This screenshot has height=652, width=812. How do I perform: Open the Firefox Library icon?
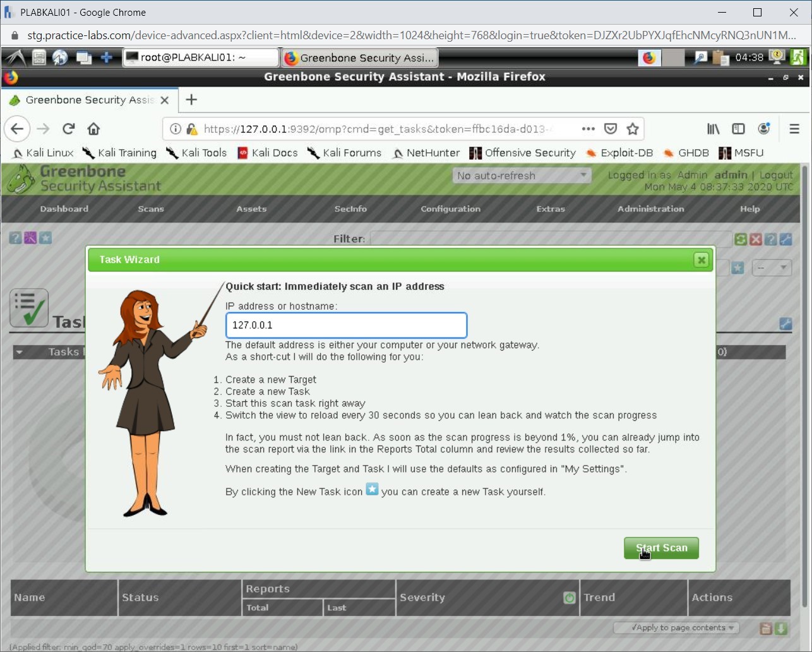click(713, 129)
